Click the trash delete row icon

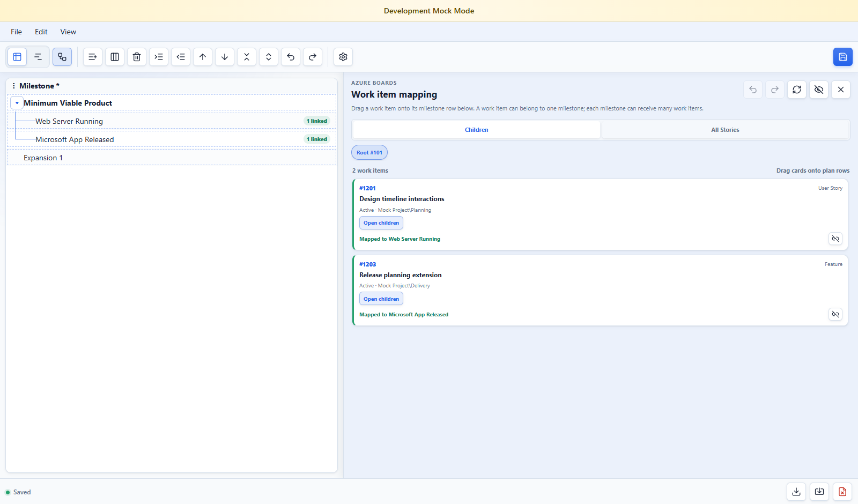point(137,57)
